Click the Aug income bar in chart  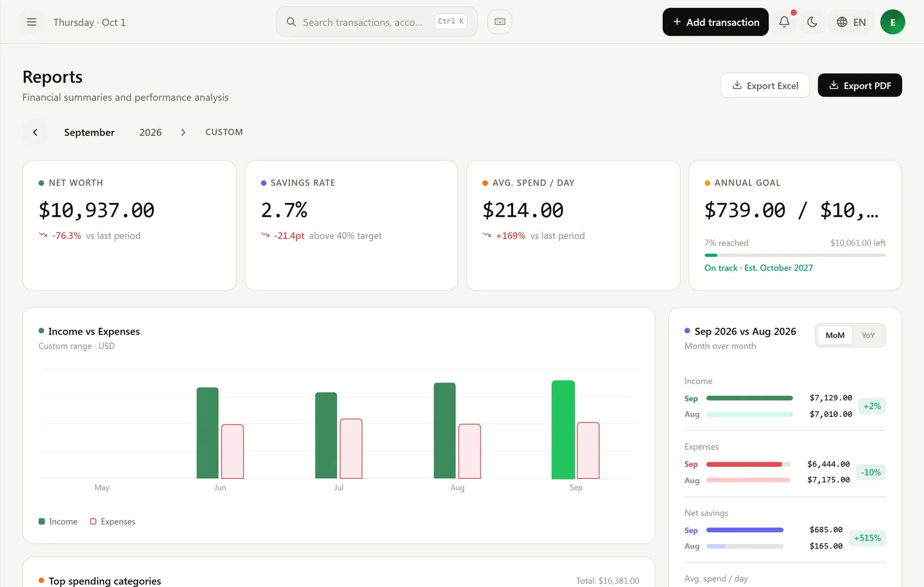point(444,431)
